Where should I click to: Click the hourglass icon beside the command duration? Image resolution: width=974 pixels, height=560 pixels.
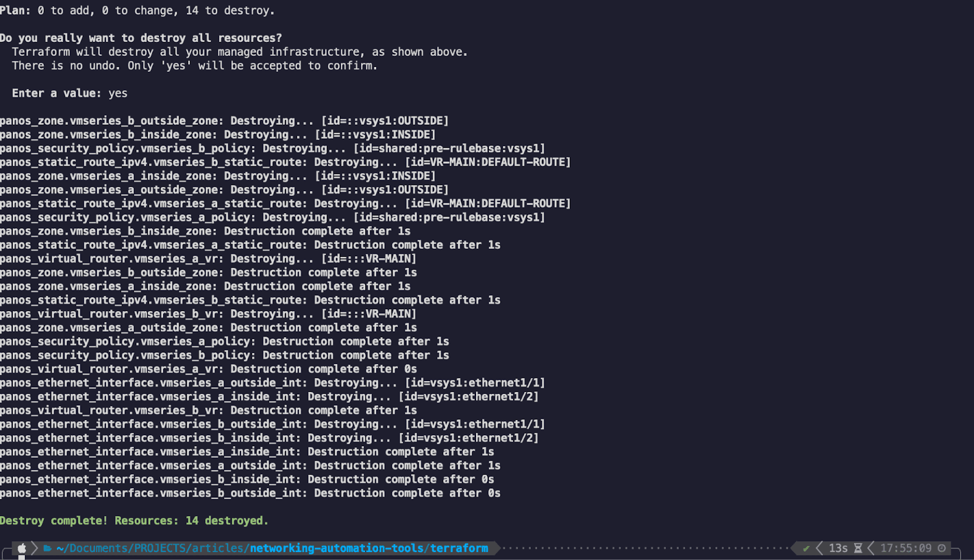tap(858, 548)
